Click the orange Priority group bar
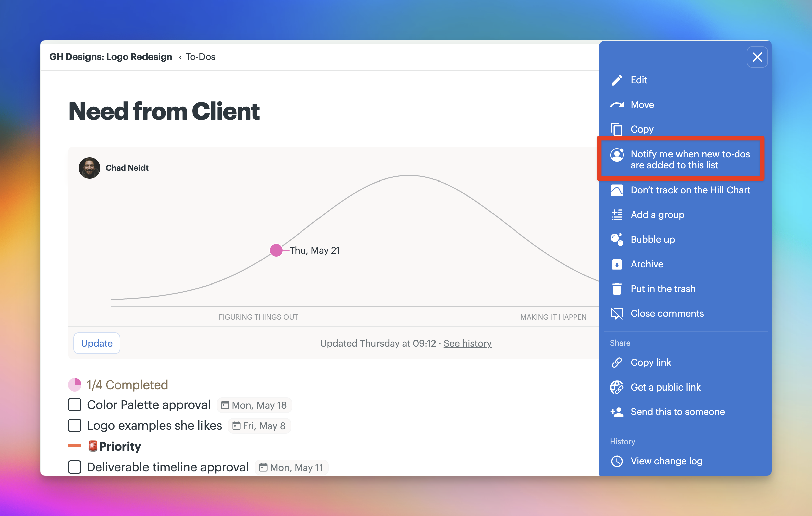 74,446
